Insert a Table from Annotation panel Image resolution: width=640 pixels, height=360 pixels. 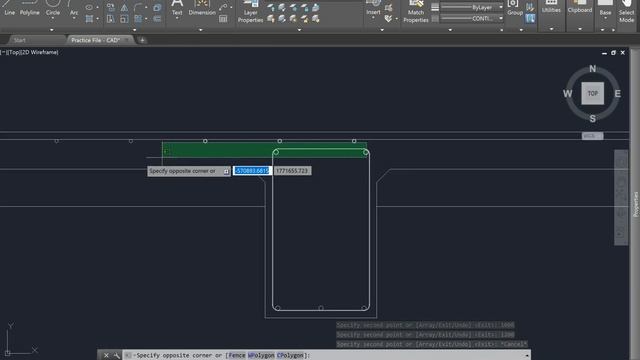[223, 19]
